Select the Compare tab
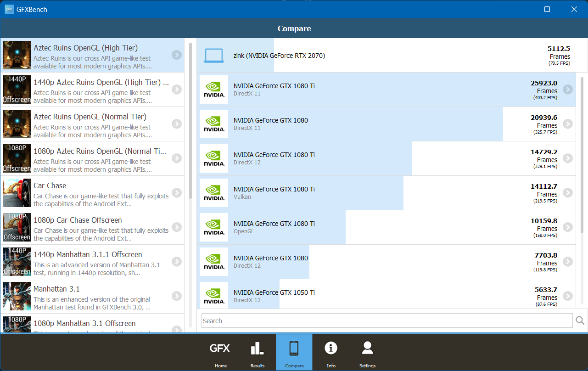The width and height of the screenshot is (588, 371). (294, 352)
